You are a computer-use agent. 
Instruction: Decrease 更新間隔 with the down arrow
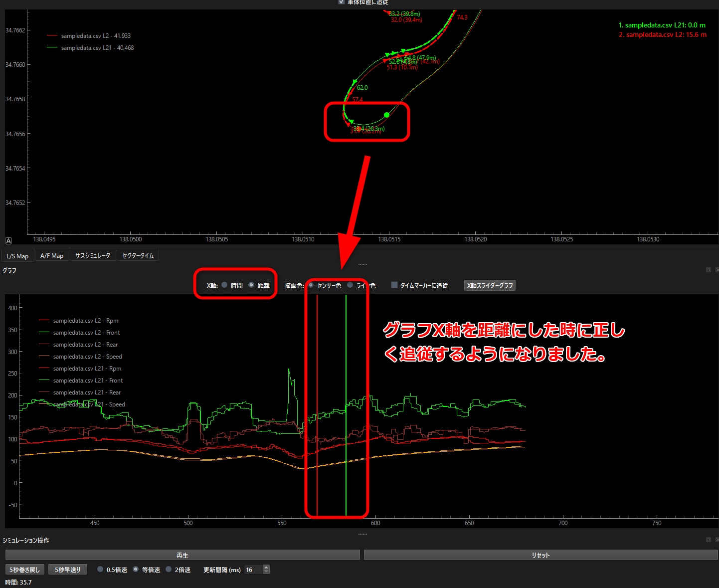(x=266, y=572)
